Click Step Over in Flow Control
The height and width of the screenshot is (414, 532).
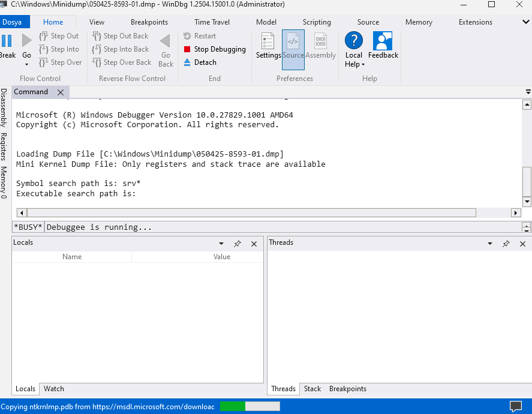point(61,62)
